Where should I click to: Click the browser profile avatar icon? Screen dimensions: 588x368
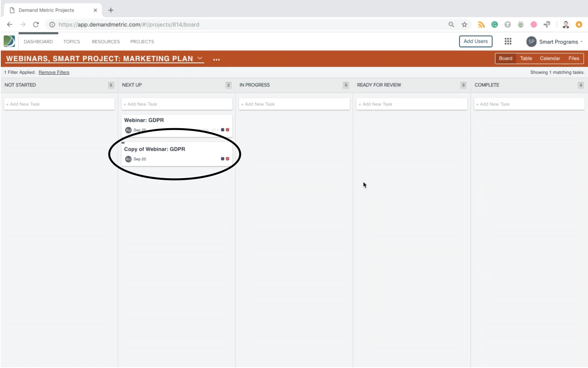pyautogui.click(x=566, y=24)
